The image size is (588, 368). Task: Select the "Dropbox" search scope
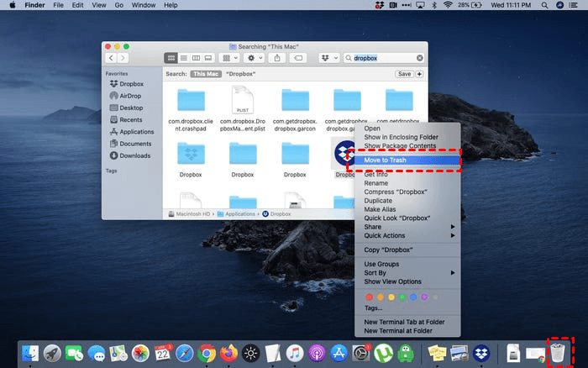coord(240,74)
